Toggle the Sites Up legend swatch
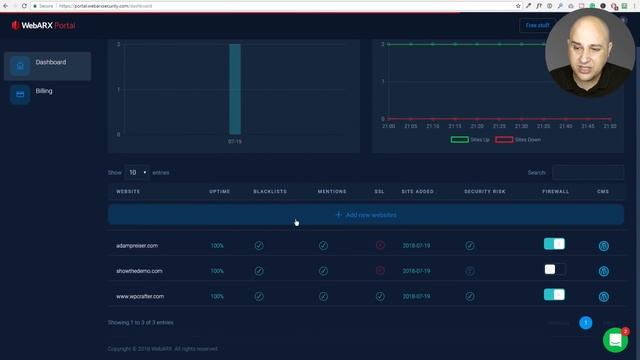The image size is (640, 360). 460,140
